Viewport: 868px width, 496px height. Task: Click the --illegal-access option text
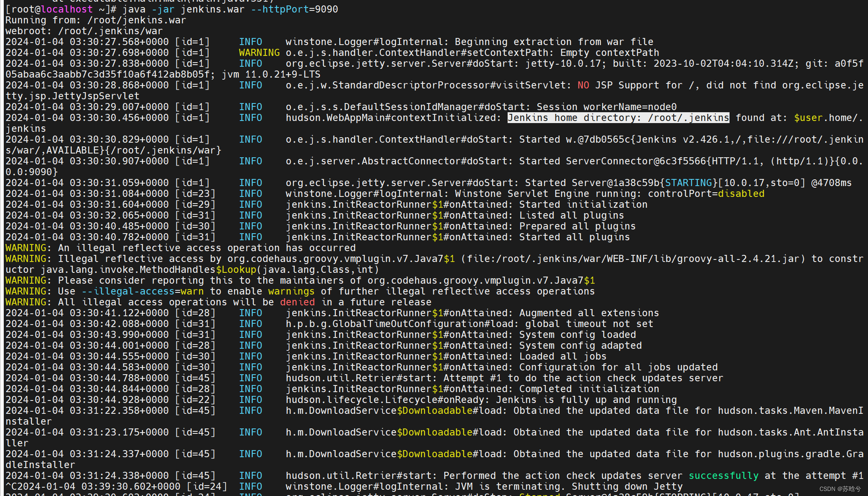pyautogui.click(x=128, y=291)
